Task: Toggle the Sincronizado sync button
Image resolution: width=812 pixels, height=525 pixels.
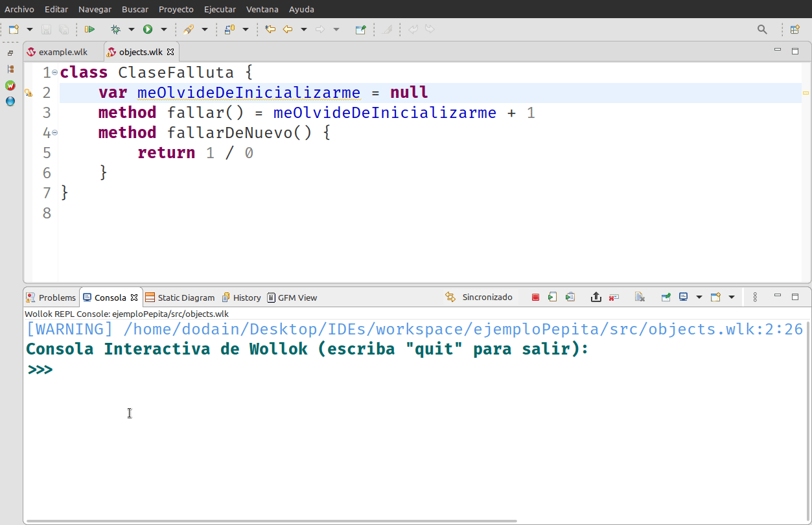Action: click(479, 297)
